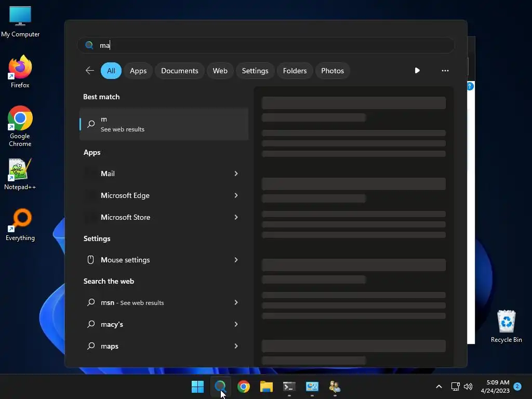Viewport: 532px width, 399px height.
Task: Open the monitor settings app on the taskbar
Action: [312, 387]
